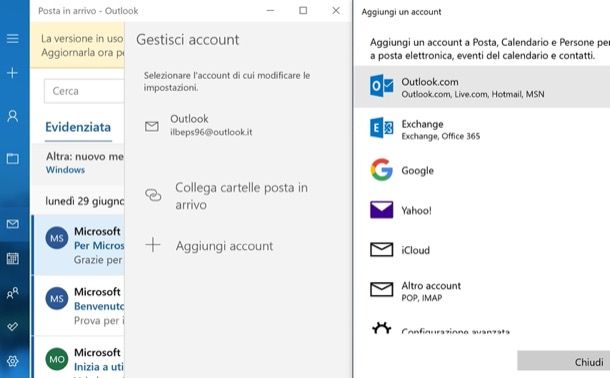Close the Posta in arrivo - Outlook window

(x=336, y=10)
